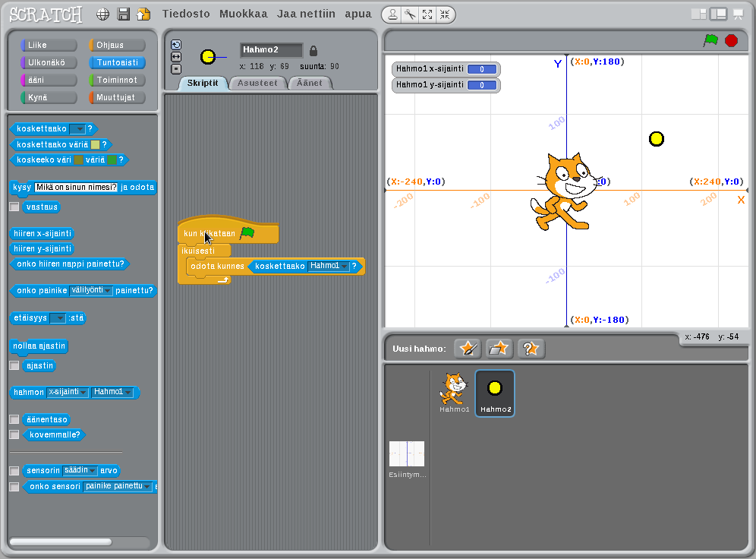The width and height of the screenshot is (756, 559).
Task: Switch to full stage view mode
Action: tap(718, 14)
